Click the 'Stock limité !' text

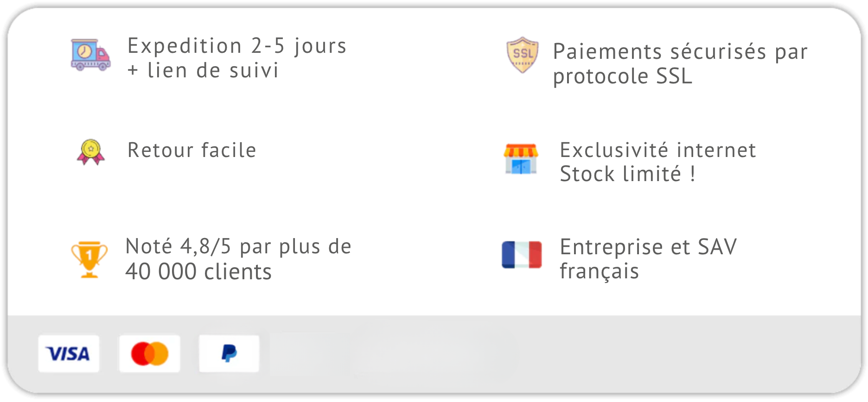pyautogui.click(x=628, y=174)
